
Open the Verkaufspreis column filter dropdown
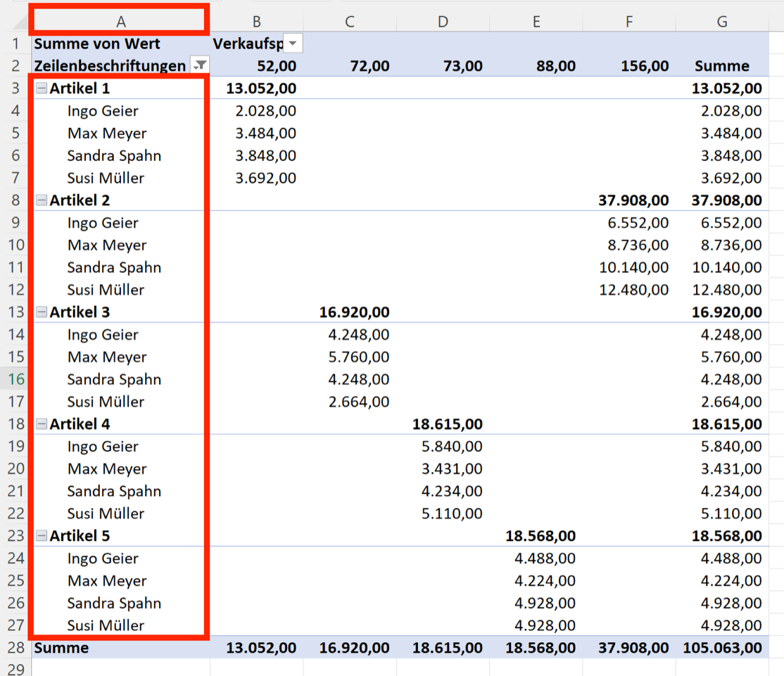coord(293,44)
